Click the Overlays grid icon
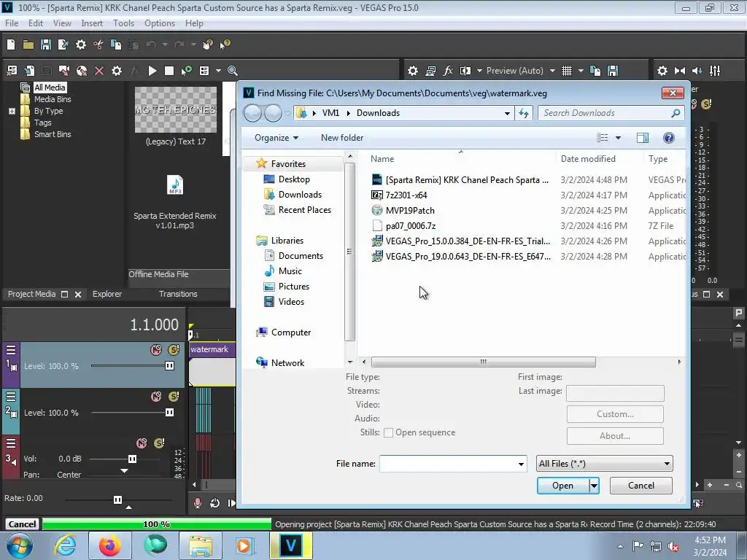Viewport: 747px width, 560px height. pos(566,71)
